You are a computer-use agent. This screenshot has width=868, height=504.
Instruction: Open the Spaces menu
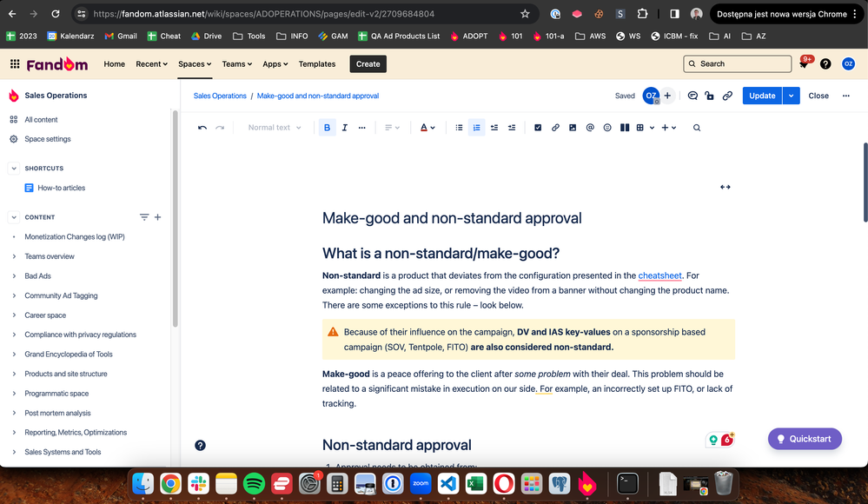coord(195,63)
